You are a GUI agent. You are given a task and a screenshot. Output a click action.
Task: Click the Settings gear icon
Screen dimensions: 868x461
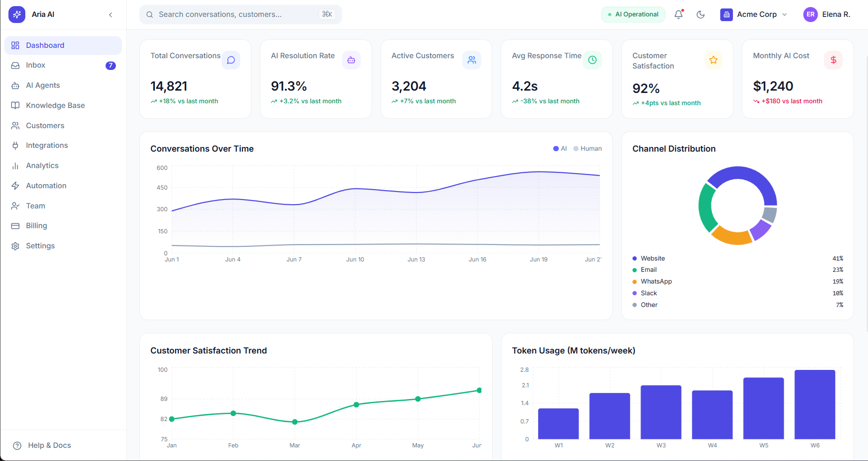click(x=15, y=246)
